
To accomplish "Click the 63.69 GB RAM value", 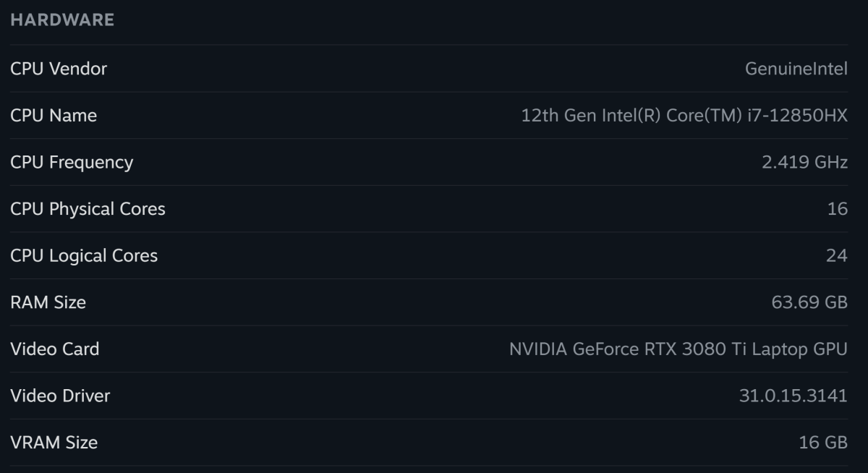I will pos(809,302).
